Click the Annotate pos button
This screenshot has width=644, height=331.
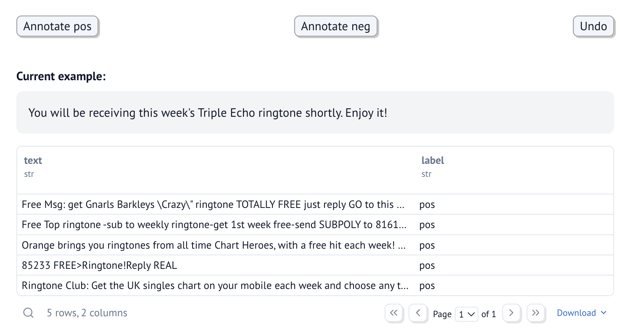pyautogui.click(x=57, y=26)
